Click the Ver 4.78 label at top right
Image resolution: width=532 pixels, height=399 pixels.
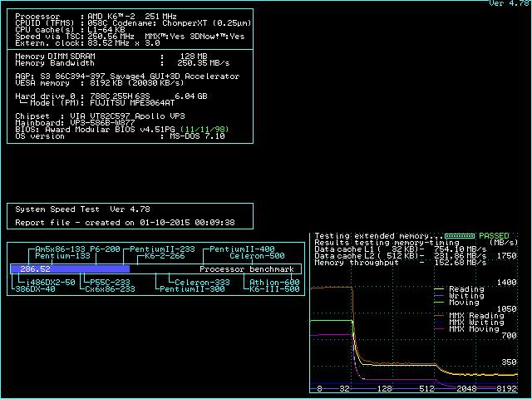(509, 4)
